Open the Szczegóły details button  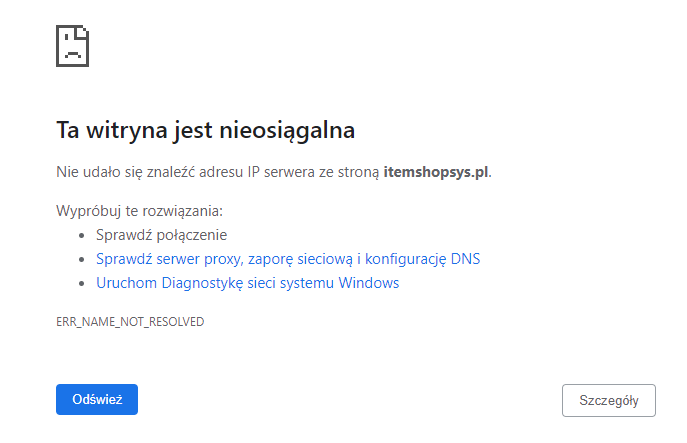coord(609,400)
